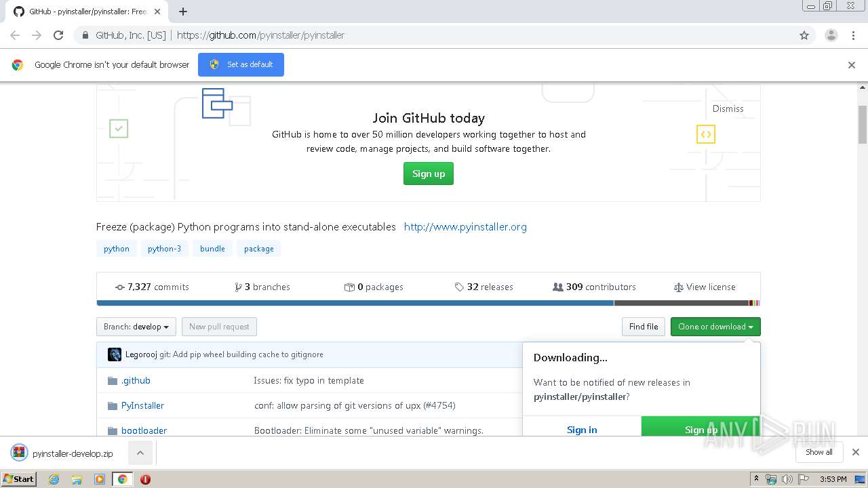Go forward with the browser forward arrow

[37, 35]
